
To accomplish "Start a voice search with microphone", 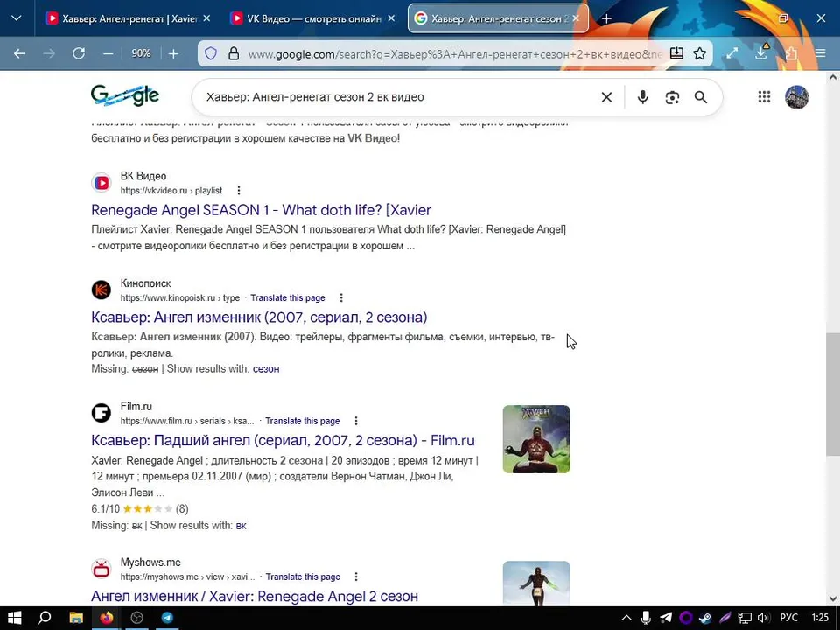I will click(x=643, y=97).
